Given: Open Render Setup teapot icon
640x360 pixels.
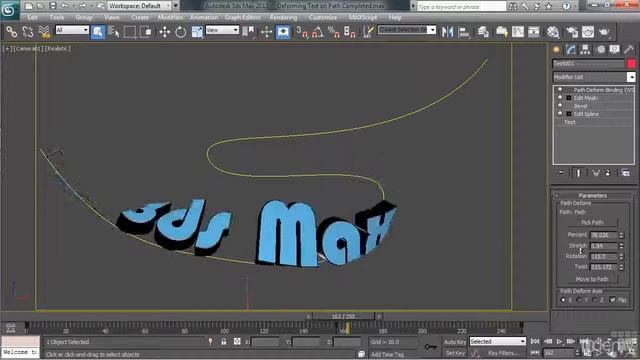Looking at the screenshot, I should tap(572, 32).
